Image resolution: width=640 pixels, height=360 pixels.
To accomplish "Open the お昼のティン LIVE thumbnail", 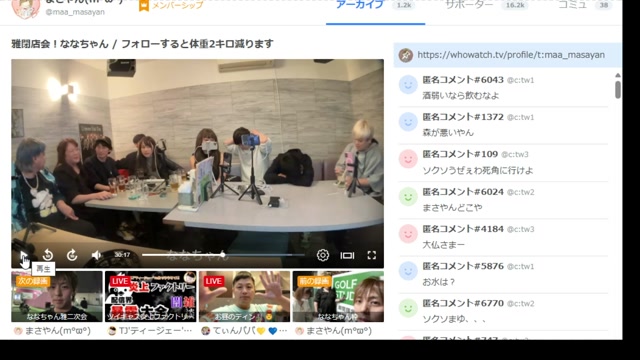I will tap(244, 296).
